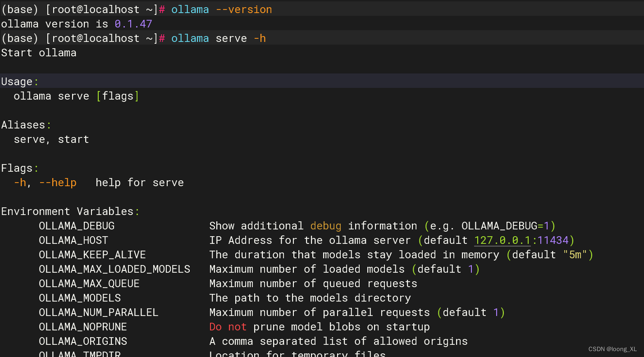The width and height of the screenshot is (644, 357).
Task: Click the 'Aliases:' heading
Action: coord(26,125)
